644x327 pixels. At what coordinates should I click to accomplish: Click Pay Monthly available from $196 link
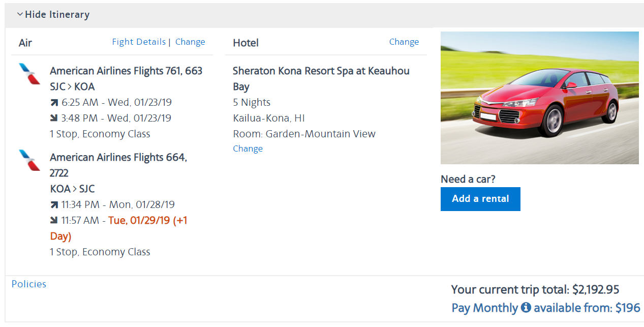coord(545,308)
